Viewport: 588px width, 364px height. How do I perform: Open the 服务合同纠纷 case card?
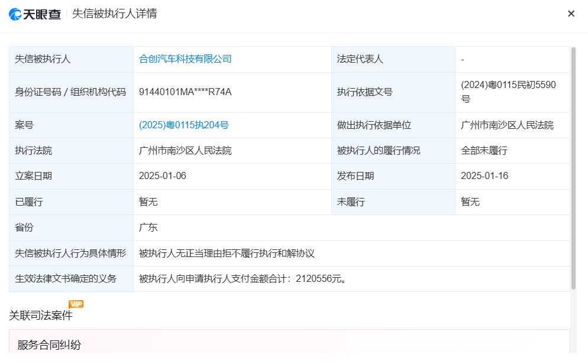pyautogui.click(x=289, y=341)
